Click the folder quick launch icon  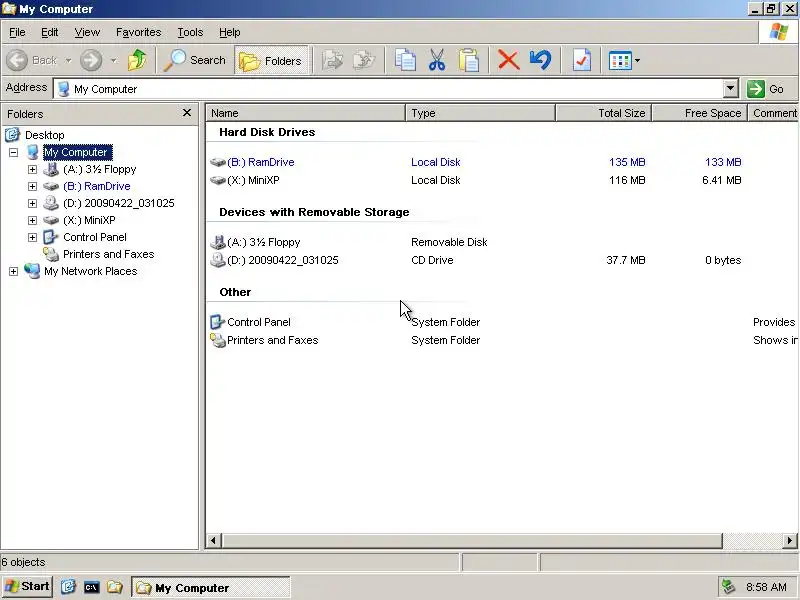[x=114, y=587]
